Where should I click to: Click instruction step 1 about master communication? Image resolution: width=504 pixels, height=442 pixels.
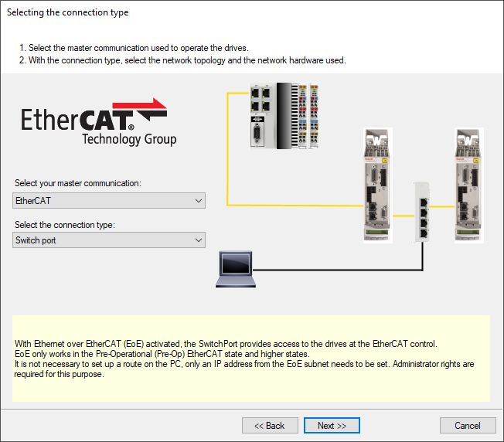pyautogui.click(x=133, y=48)
